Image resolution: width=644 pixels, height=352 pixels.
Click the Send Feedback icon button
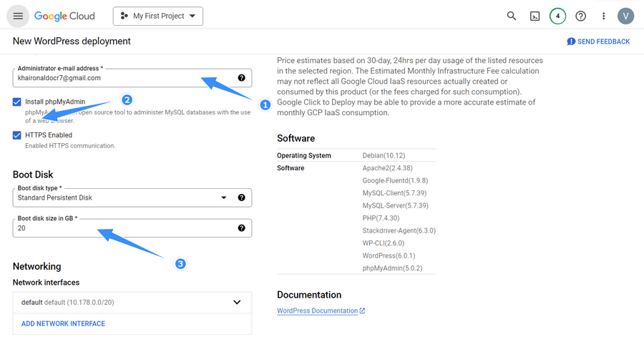pyautogui.click(x=598, y=41)
